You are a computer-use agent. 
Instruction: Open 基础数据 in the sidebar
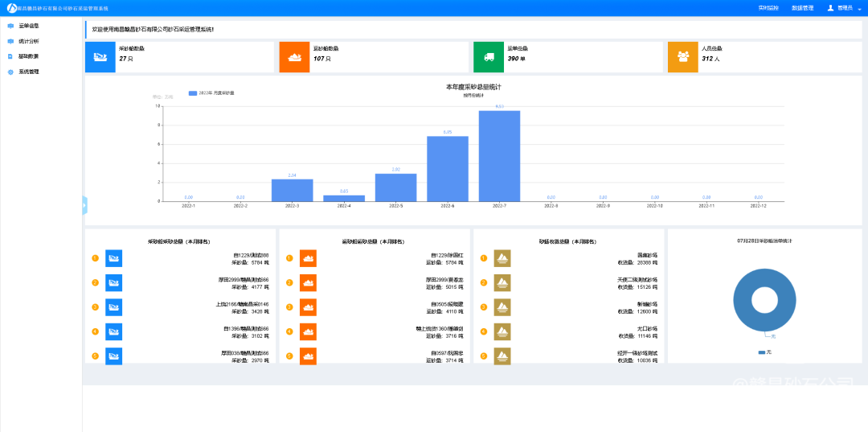pyautogui.click(x=29, y=56)
